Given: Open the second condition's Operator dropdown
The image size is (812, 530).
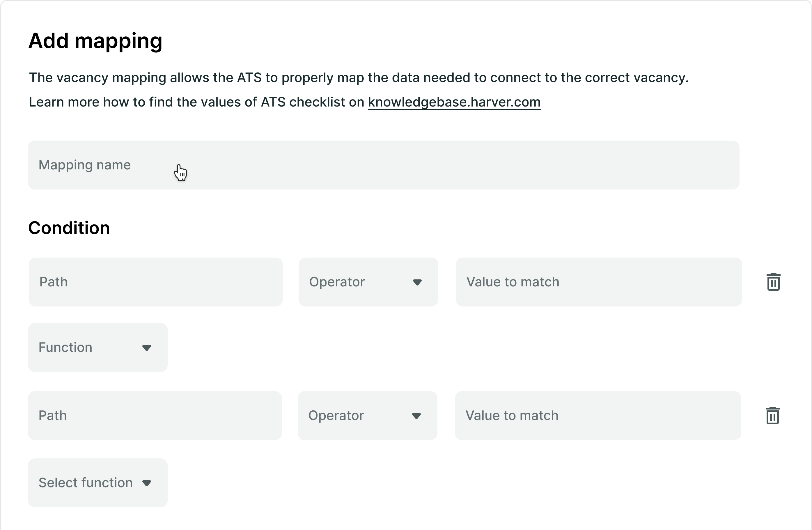Looking at the screenshot, I should tap(368, 415).
